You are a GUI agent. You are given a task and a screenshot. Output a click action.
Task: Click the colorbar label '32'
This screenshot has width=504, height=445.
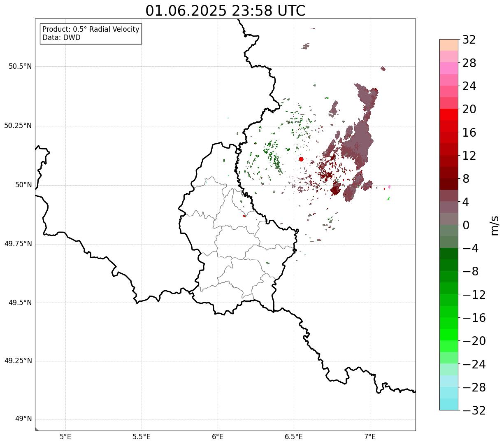[x=469, y=40]
